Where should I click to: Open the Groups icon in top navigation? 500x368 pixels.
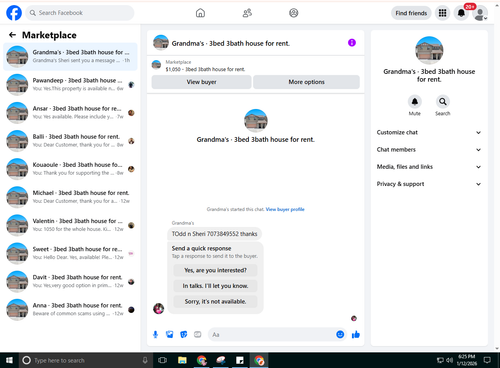pos(294,13)
